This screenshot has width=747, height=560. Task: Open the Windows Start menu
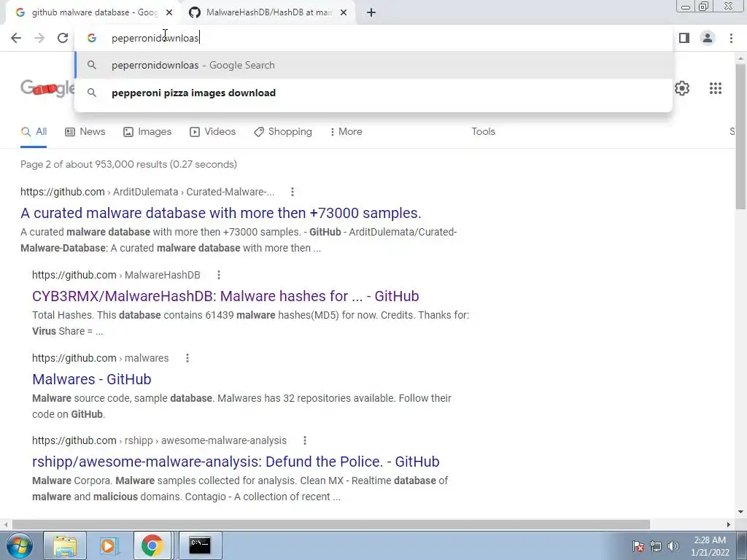[x=18, y=545]
